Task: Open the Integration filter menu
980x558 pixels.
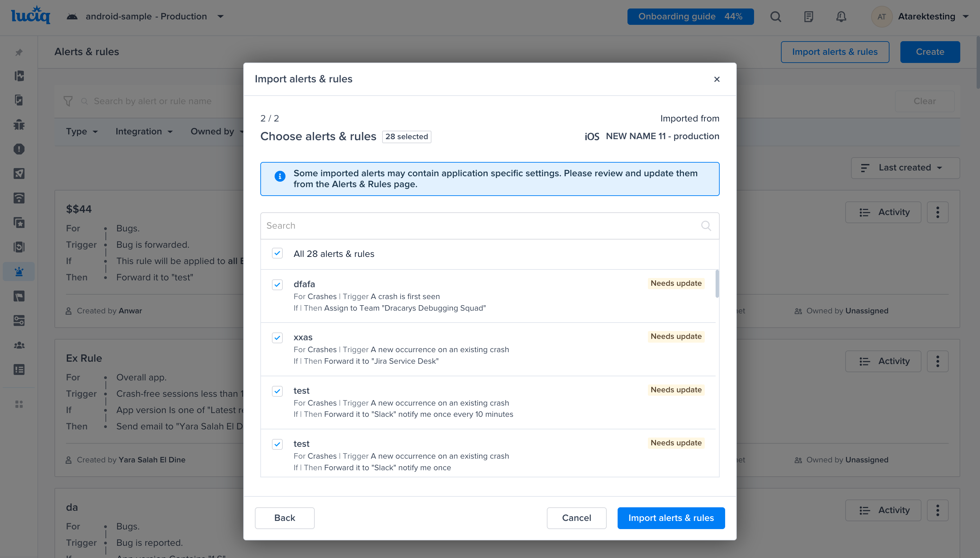Action: point(144,131)
